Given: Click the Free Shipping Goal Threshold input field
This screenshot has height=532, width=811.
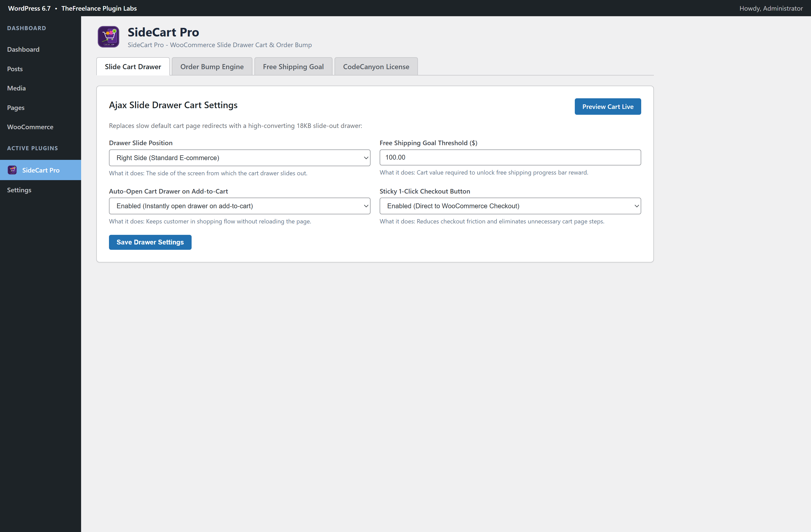Looking at the screenshot, I should pyautogui.click(x=510, y=157).
